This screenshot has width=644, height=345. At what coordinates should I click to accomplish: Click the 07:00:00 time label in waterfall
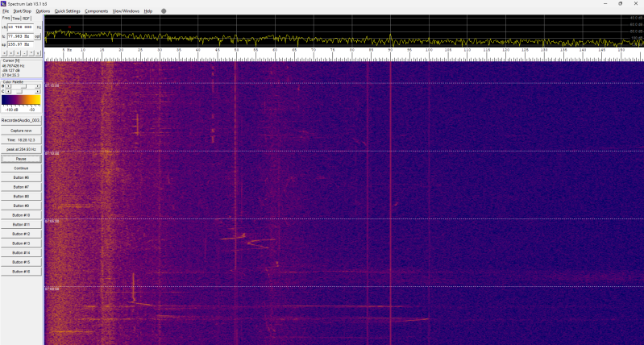[x=52, y=289]
